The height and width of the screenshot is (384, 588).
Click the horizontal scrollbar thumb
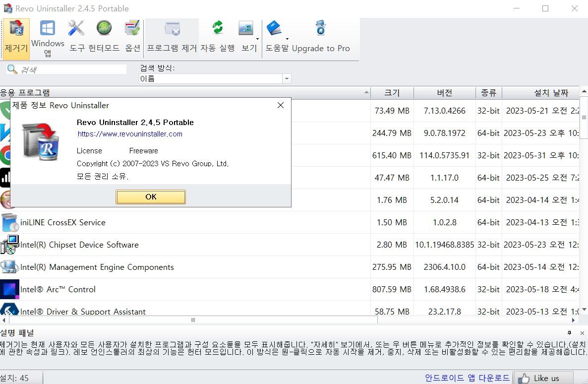pos(193,320)
